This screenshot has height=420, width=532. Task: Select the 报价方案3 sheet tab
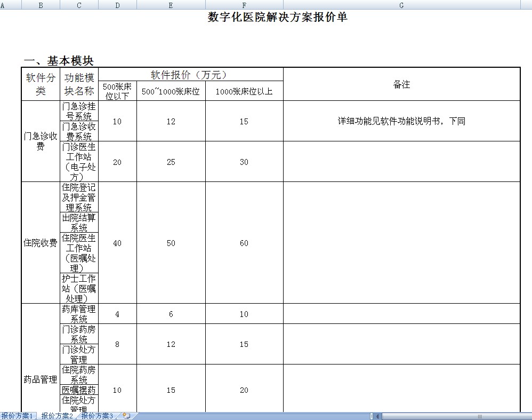click(97, 416)
